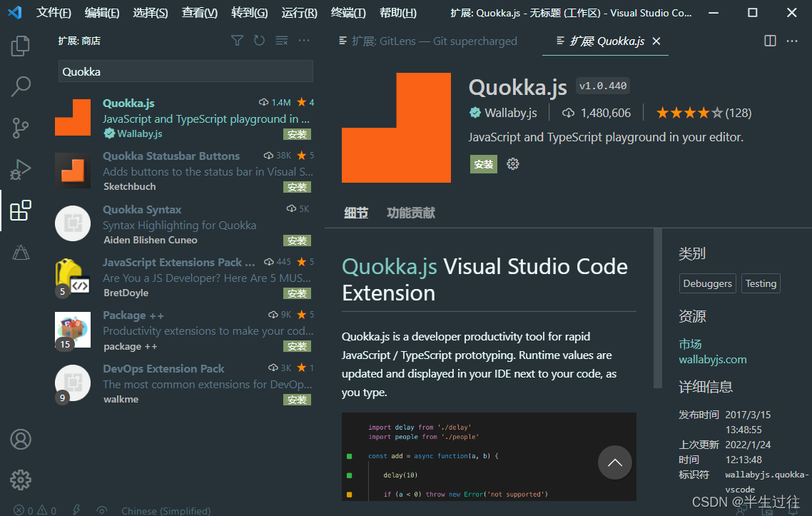This screenshot has height=516, width=812.
Task: Refresh the extensions list
Action: [260, 41]
